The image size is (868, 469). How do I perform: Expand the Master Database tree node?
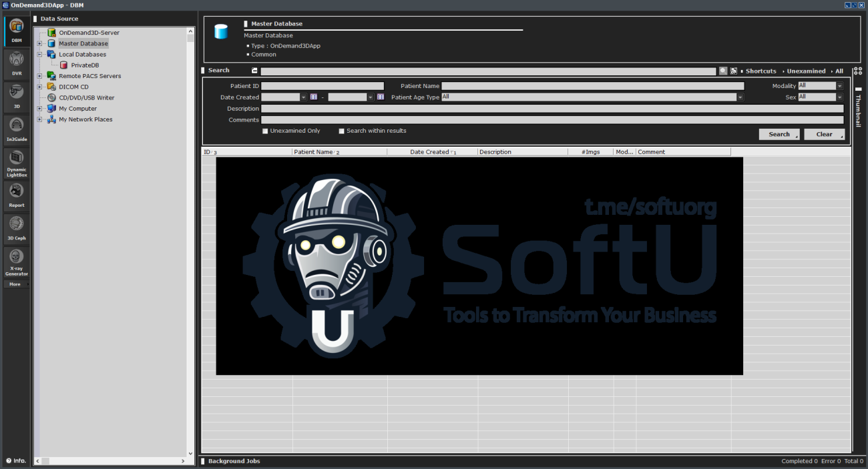click(x=39, y=43)
